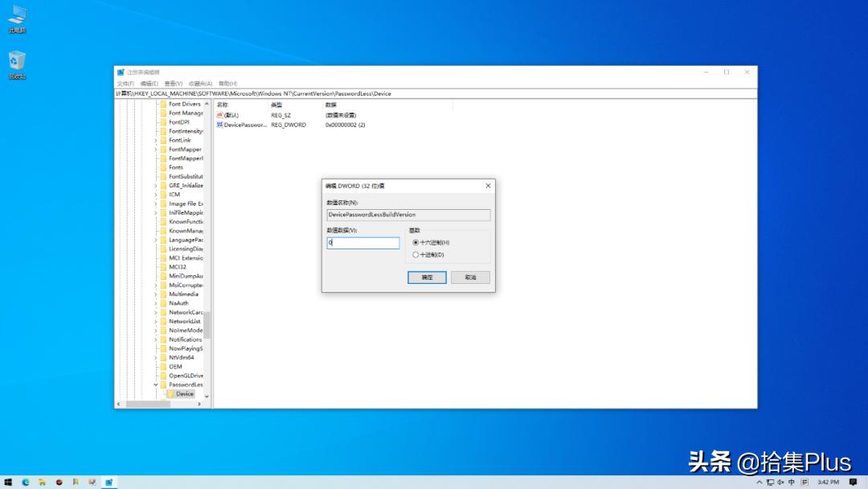The height and width of the screenshot is (489, 868).
Task: Open the 查看(V) menu
Action: [x=174, y=83]
